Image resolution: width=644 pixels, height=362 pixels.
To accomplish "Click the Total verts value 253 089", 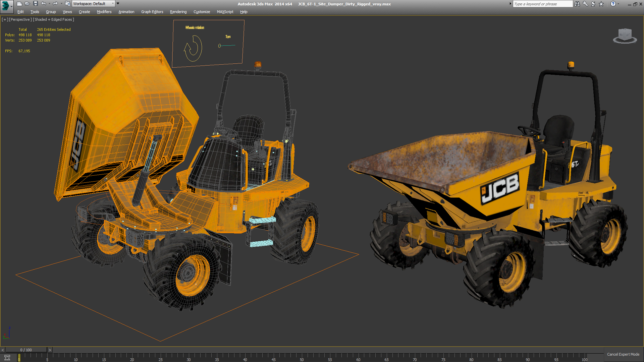I will (x=25, y=40).
